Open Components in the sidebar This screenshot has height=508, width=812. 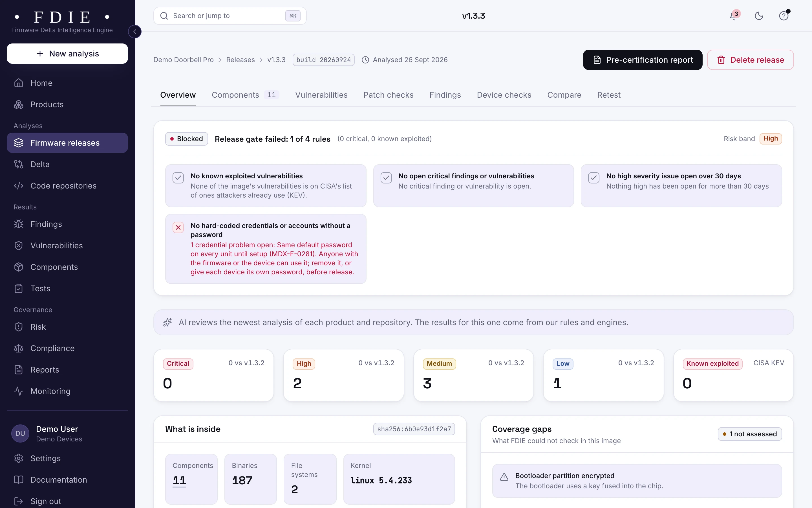67,267
